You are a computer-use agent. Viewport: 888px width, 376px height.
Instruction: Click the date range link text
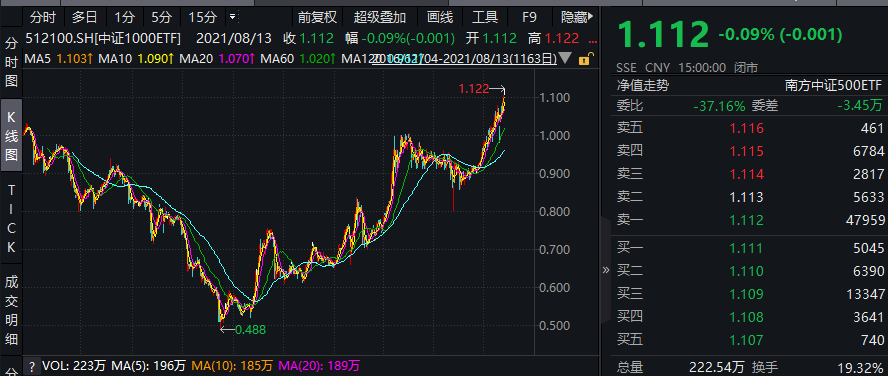click(464, 58)
